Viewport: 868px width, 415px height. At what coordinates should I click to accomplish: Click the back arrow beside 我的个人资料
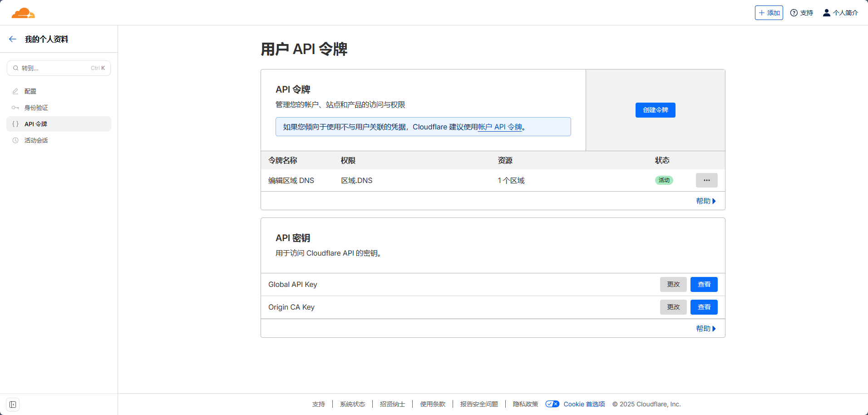click(13, 39)
